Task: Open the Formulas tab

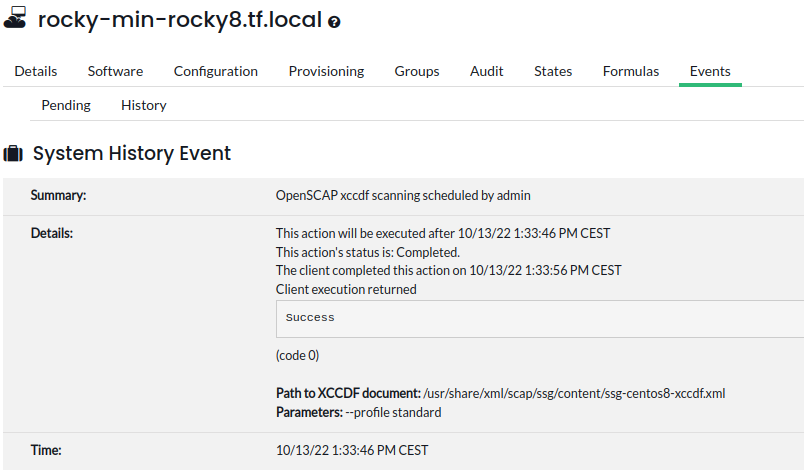Action: click(x=631, y=71)
